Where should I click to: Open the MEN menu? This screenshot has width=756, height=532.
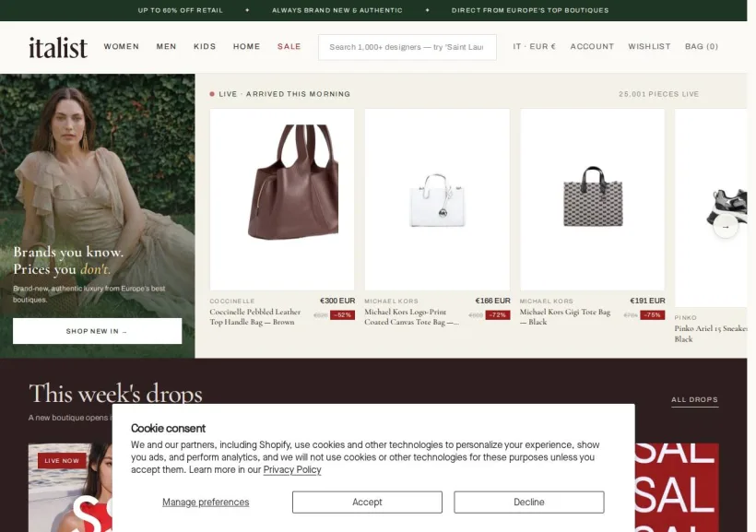coord(166,47)
